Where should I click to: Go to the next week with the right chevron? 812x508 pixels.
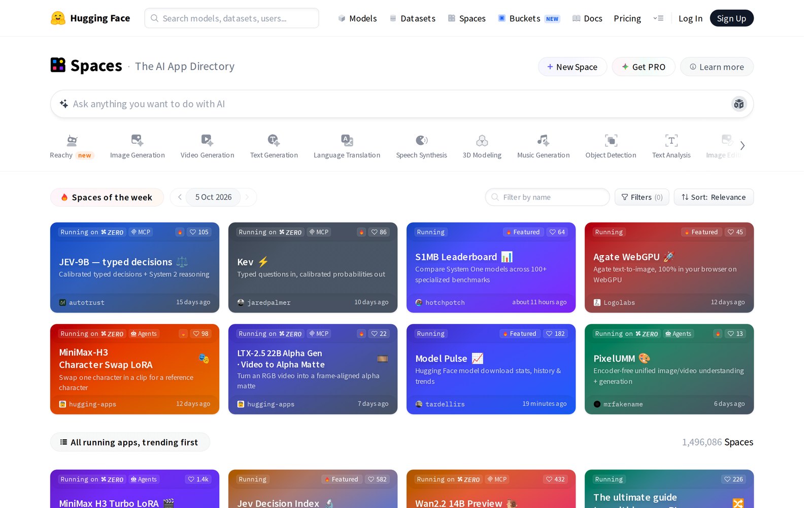coord(247,197)
